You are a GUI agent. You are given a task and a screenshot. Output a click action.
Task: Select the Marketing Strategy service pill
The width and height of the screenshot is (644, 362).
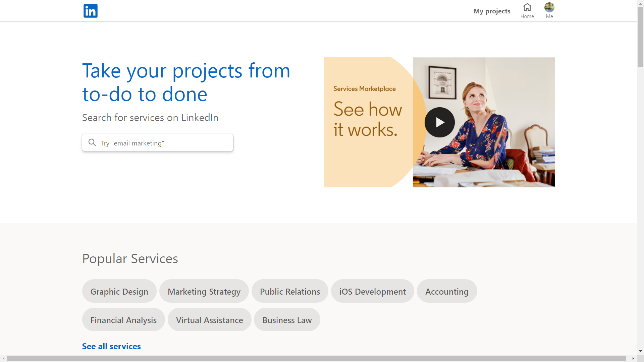pyautogui.click(x=204, y=291)
